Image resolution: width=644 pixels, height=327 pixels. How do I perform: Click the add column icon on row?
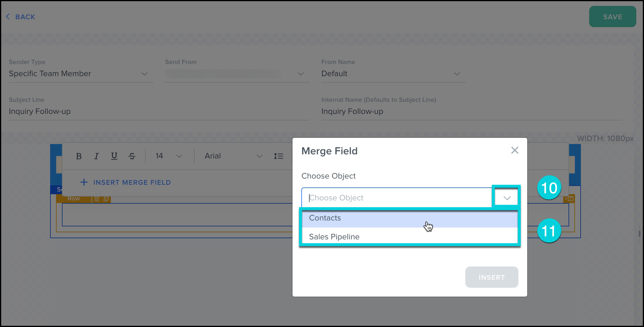click(x=569, y=199)
